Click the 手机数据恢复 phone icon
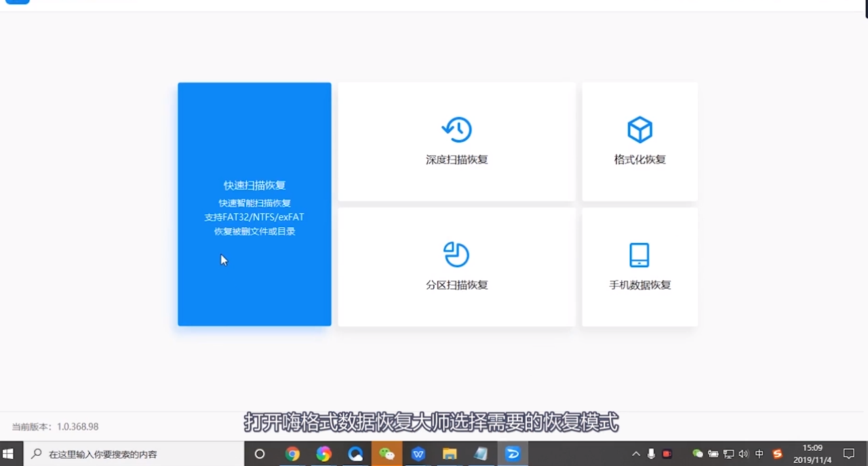Screen dimensions: 868x466 639,255
